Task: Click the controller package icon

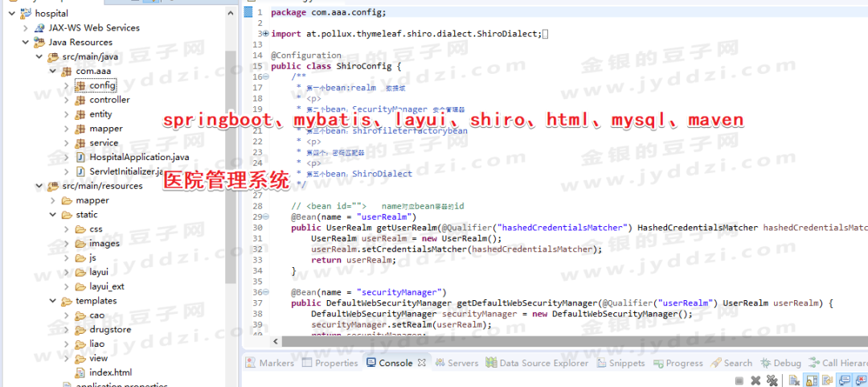Action: [81, 100]
